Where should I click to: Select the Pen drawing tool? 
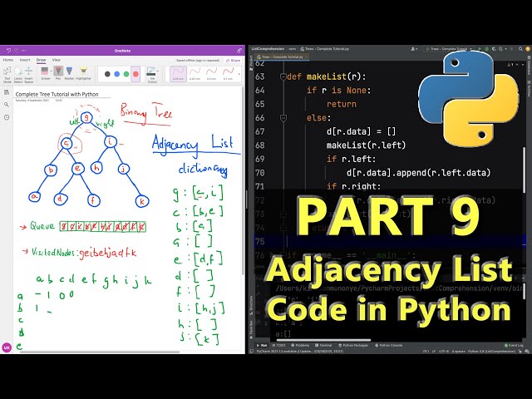pyautogui.click(x=58, y=73)
